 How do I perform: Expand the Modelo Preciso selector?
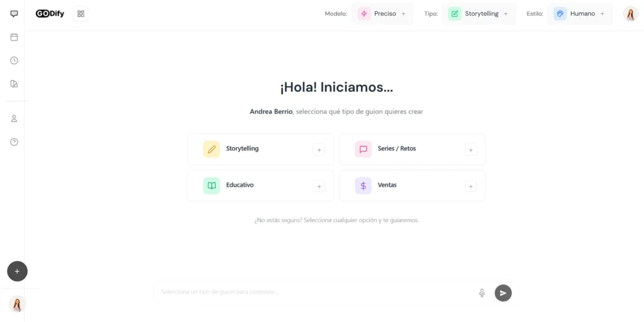382,14
